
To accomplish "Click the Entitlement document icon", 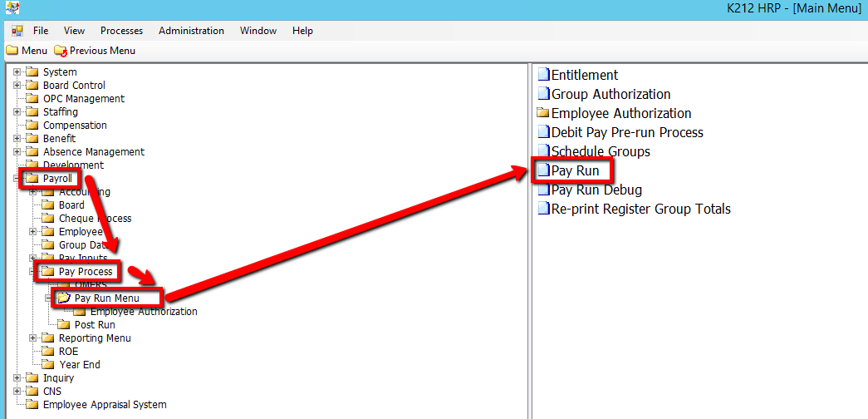I will (x=544, y=76).
